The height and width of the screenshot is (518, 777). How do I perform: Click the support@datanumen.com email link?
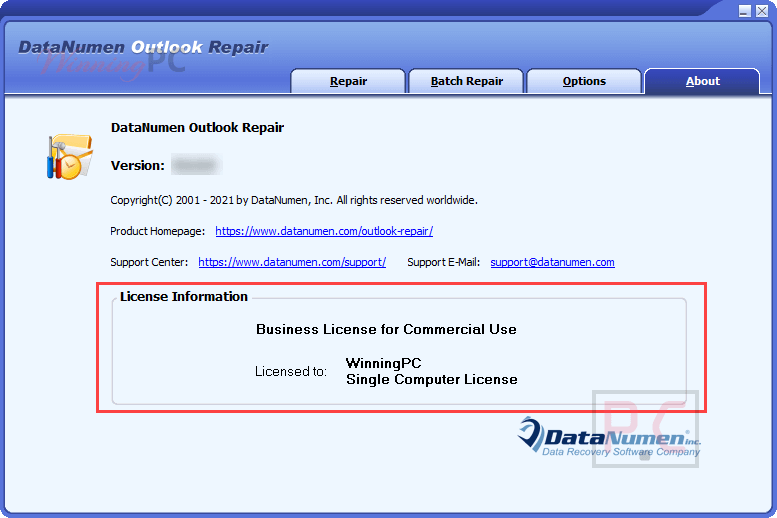coord(553,262)
